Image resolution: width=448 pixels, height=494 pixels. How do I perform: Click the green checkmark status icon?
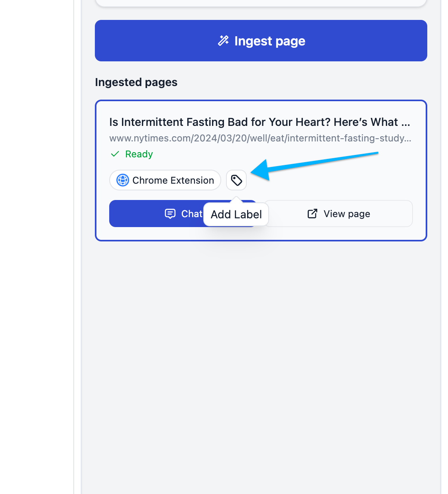coord(115,154)
